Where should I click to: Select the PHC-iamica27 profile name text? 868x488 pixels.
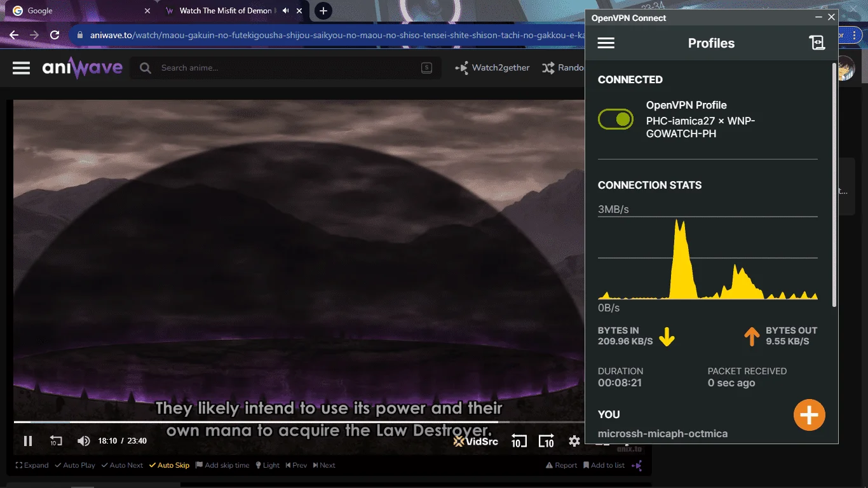(700, 127)
